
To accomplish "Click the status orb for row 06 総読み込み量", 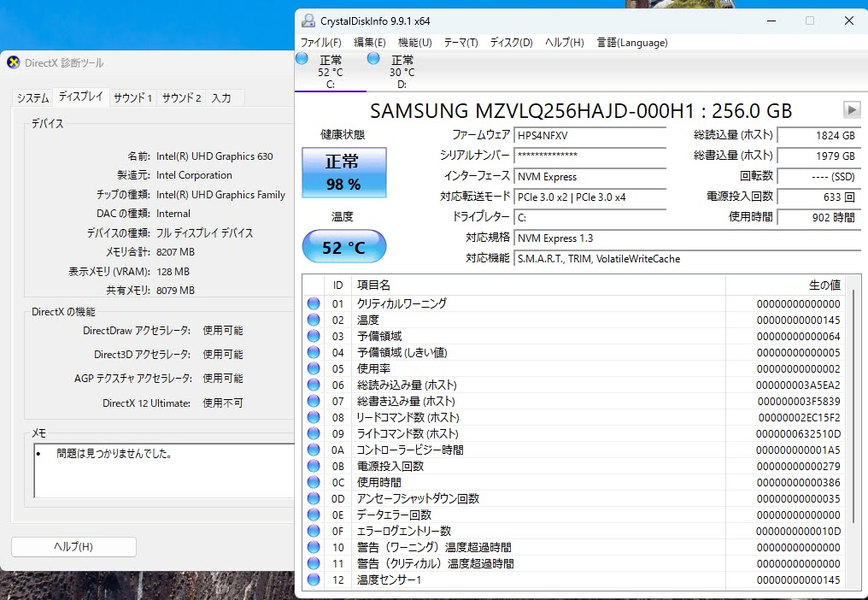I will [x=314, y=385].
